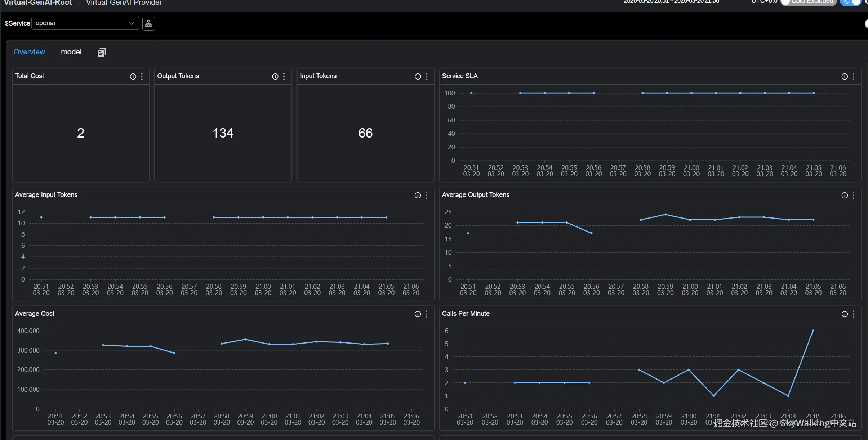868x440 pixels.
Task: Open the Calls Per Minute info icon
Action: click(844, 314)
